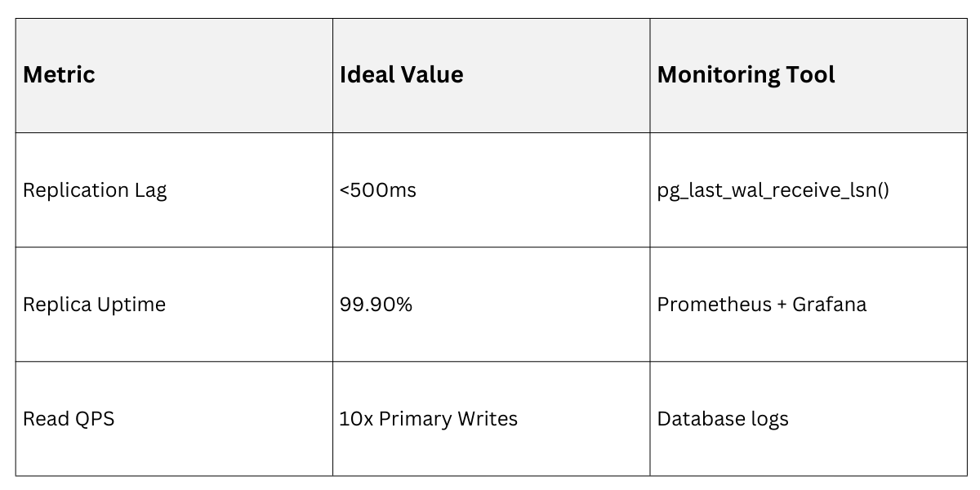Click the <500ms value cell

(377, 190)
